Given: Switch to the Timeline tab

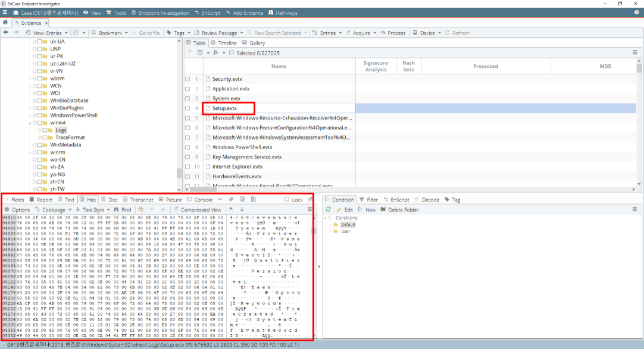Looking at the screenshot, I should 223,43.
